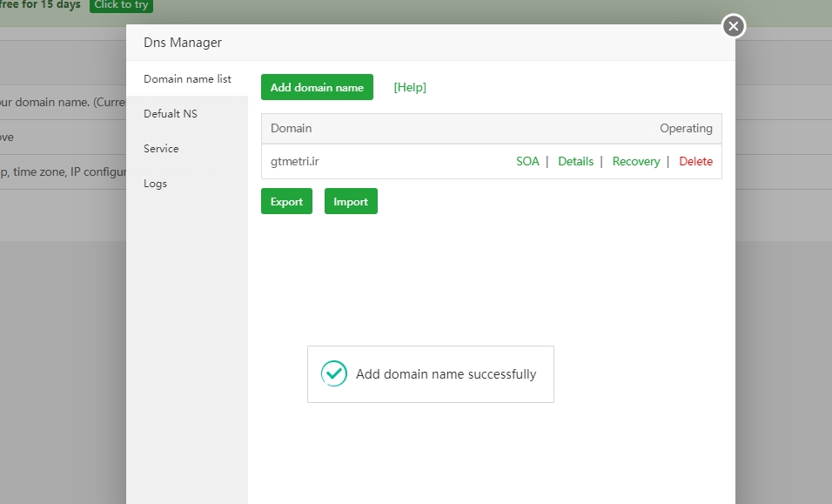Image resolution: width=832 pixels, height=504 pixels.
Task: Close the Dns Manager dialog
Action: 734,27
